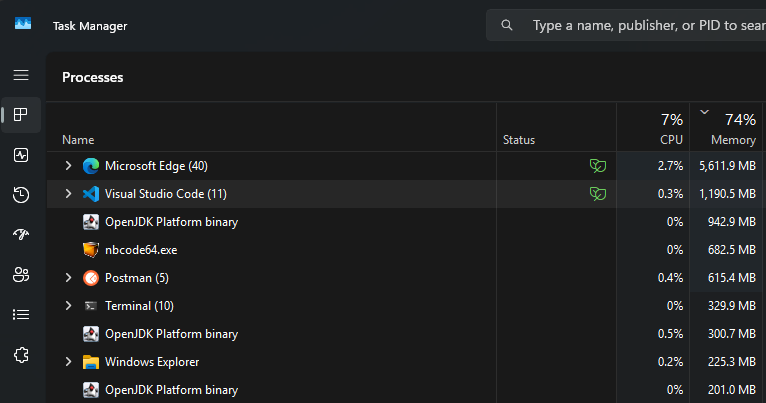Select the Windows Explorer row name
The height and width of the screenshot is (403, 766).
click(152, 362)
